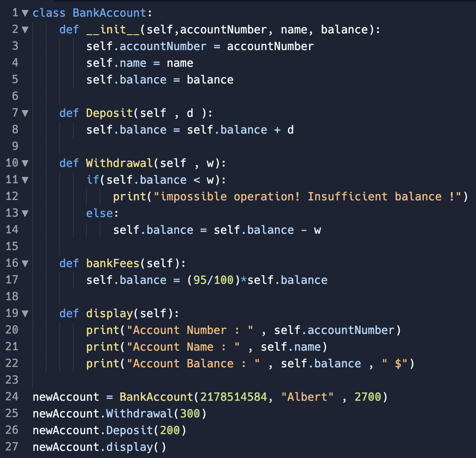Click line number 27 in the gutter
The height and width of the screenshot is (458, 476).
tap(12, 447)
